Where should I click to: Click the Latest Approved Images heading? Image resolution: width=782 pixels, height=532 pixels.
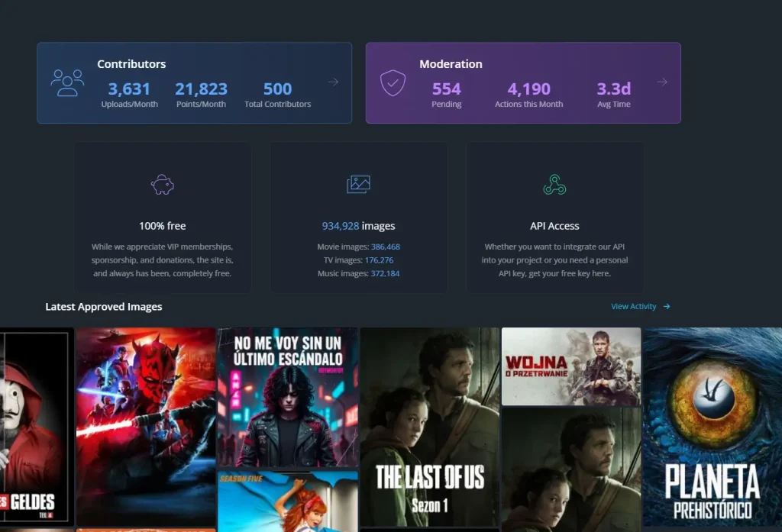[x=104, y=307]
